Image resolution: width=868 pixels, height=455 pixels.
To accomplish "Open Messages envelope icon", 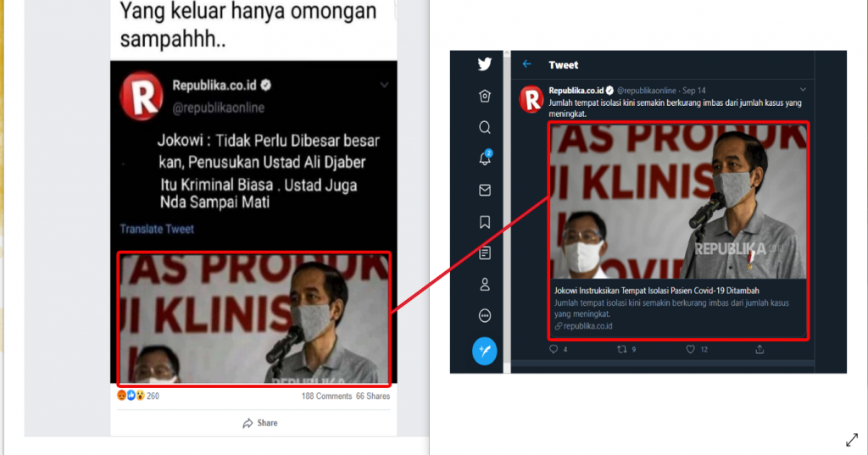I will pos(484,191).
